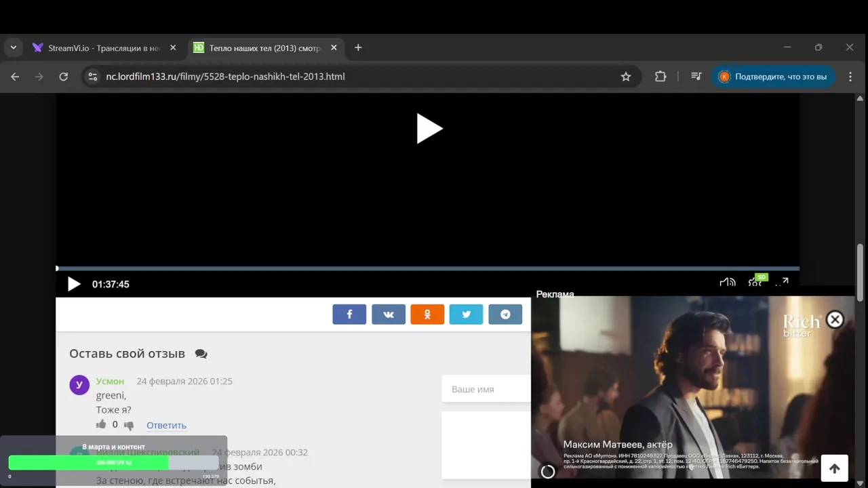This screenshot has height=488, width=868.
Task: Click the scroll-to-top arrow button
Action: [x=834, y=468]
